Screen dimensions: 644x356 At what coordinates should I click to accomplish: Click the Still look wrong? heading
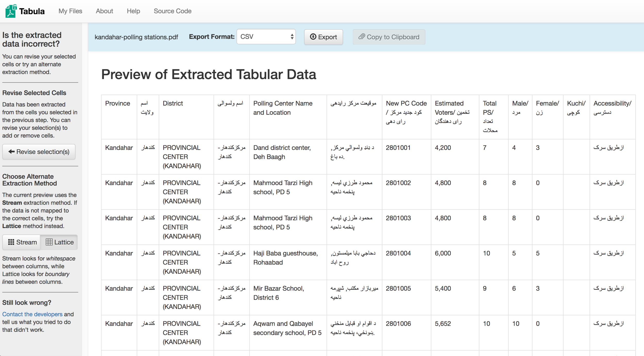(27, 302)
